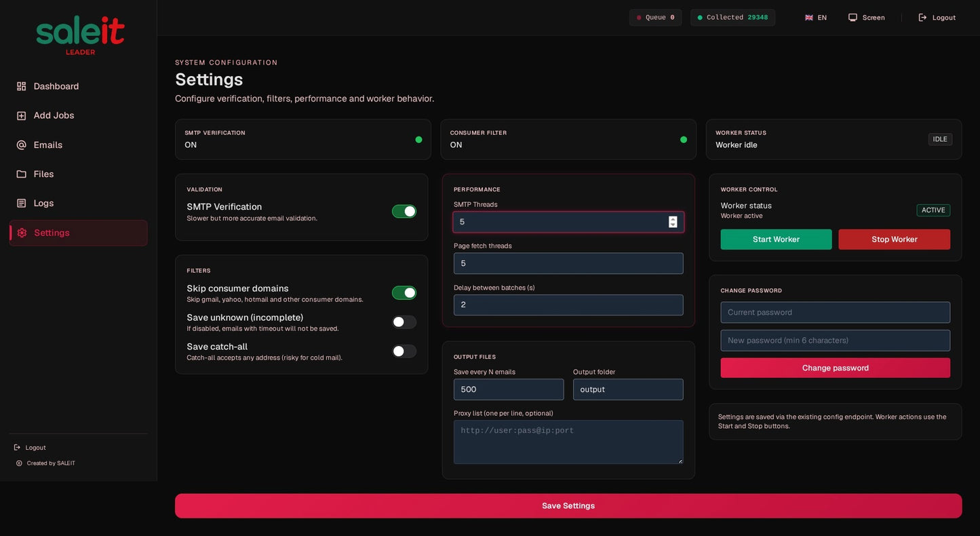This screenshot has height=536, width=980.
Task: Click the Output folder field
Action: 628,389
